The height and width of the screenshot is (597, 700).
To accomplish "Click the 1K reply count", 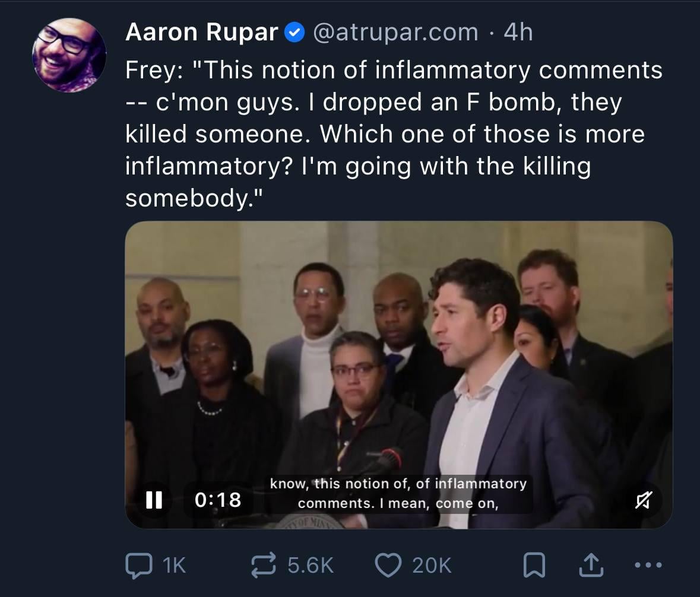I will point(173,565).
